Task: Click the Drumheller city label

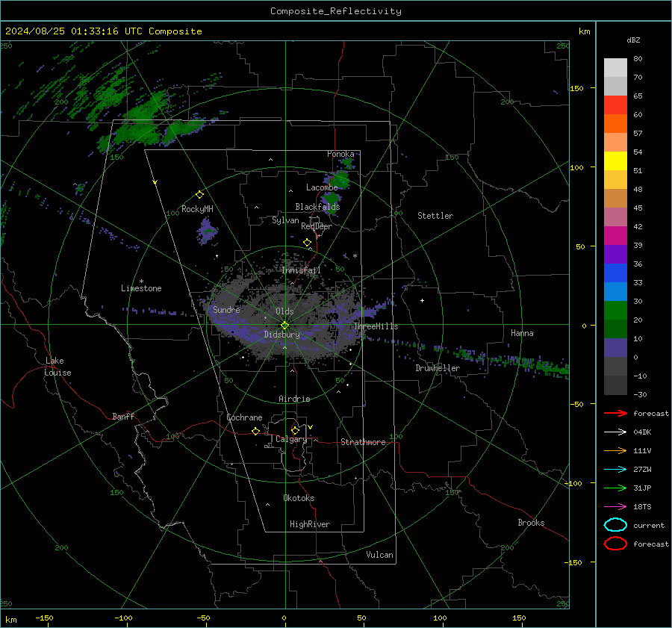Action: 438,368
